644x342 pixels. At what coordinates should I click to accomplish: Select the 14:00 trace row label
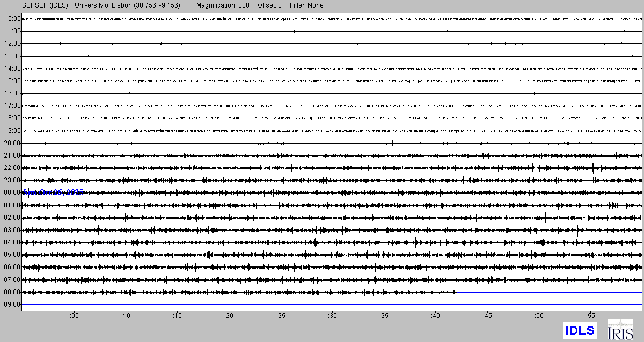click(x=12, y=69)
